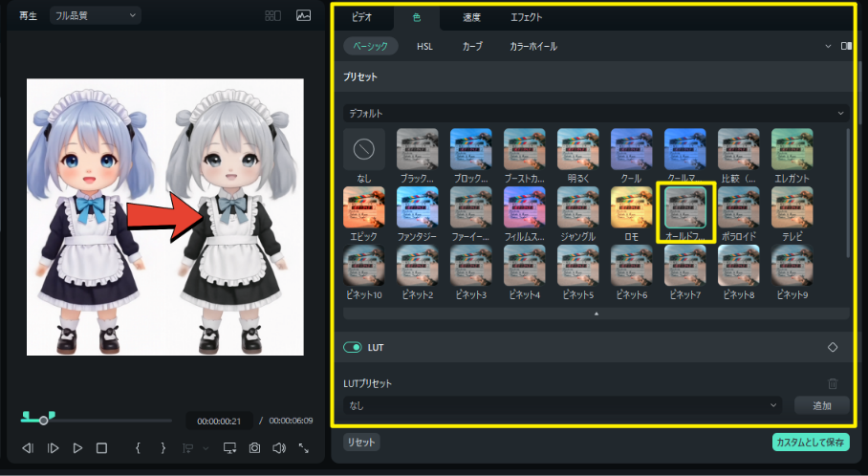This screenshot has width=868, height=476.
Task: Switch to the 速度 tab
Action: [x=471, y=17]
